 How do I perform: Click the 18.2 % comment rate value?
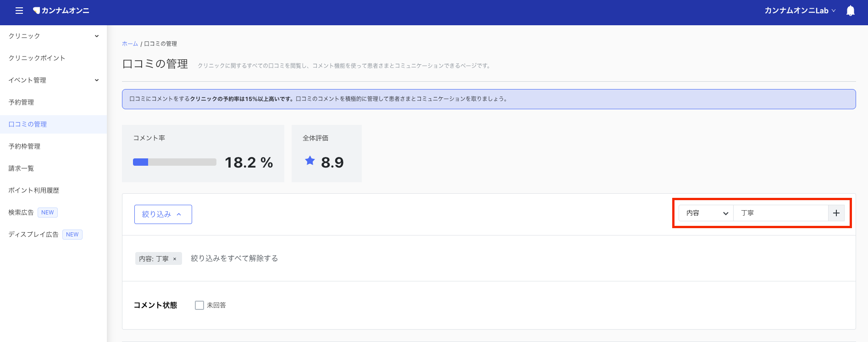coord(249,163)
